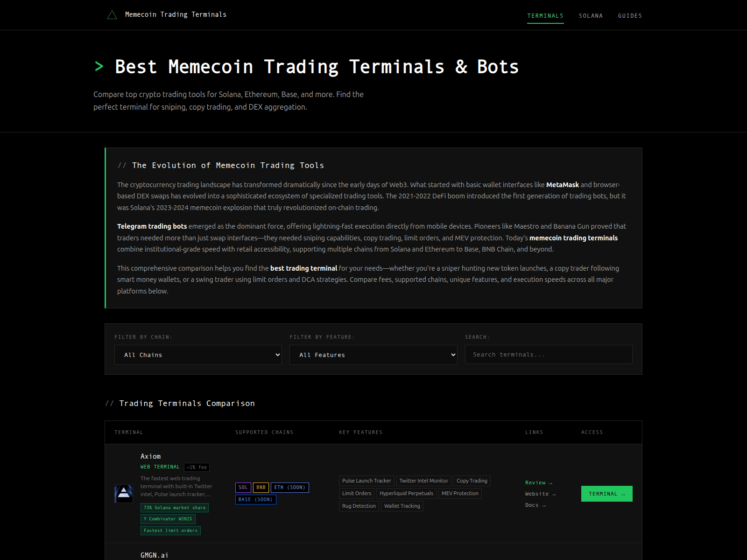This screenshot has height=560, width=747.
Task: Click the ACCESS column header
Action: [592, 432]
